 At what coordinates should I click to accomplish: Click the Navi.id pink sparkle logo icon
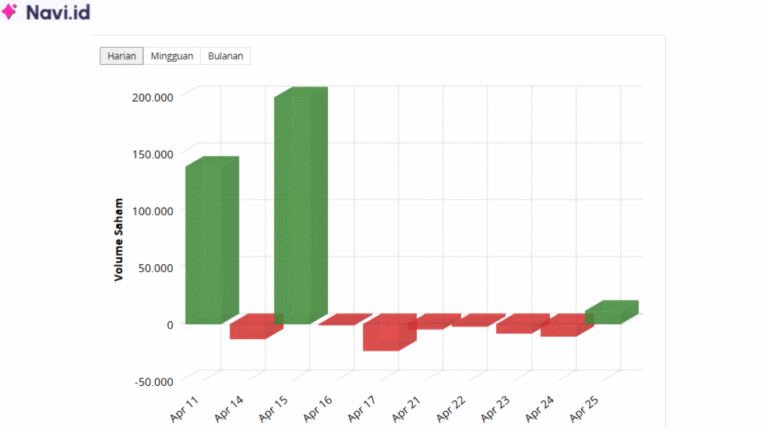[x=11, y=13]
